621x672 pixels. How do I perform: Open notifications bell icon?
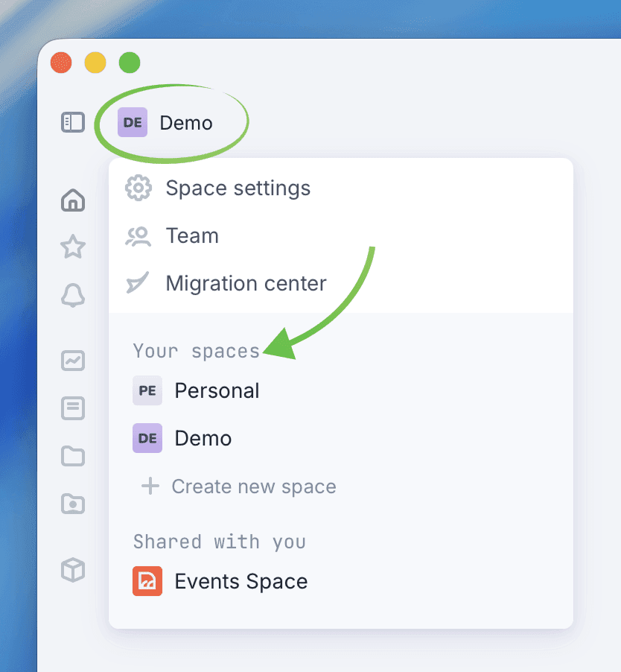point(73,296)
